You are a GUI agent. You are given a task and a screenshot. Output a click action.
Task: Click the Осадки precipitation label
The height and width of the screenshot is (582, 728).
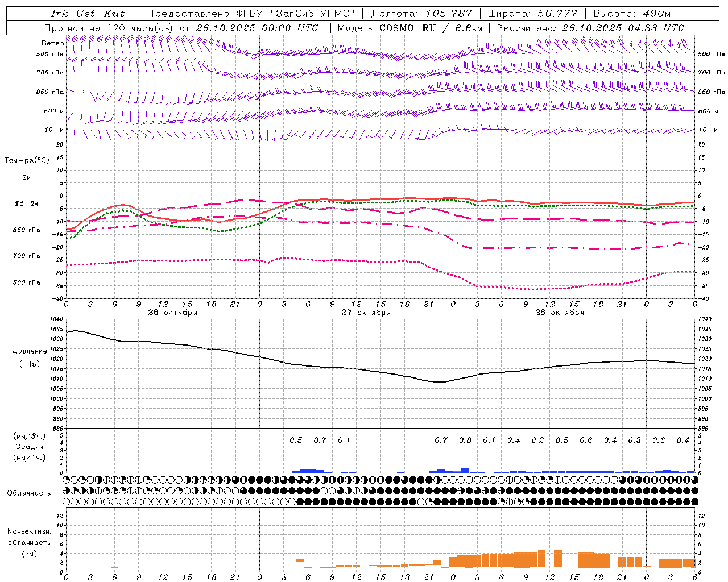(30, 447)
